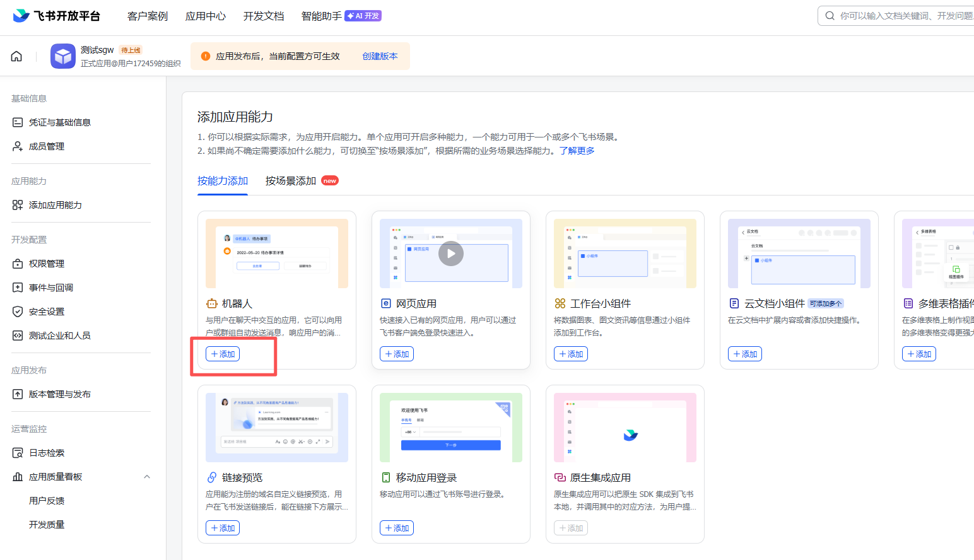Click the 飞书开放平台 logo
This screenshot has width=974, height=560.
coord(57,16)
